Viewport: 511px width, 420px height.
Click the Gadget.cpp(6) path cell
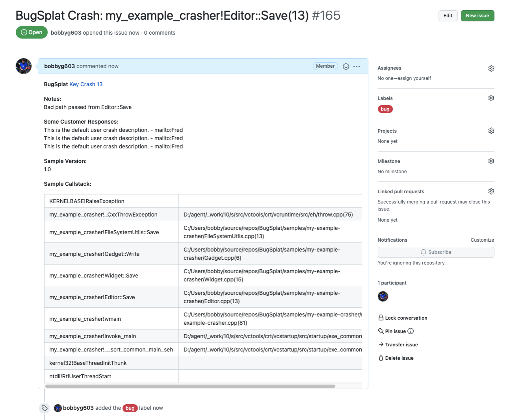pos(270,254)
